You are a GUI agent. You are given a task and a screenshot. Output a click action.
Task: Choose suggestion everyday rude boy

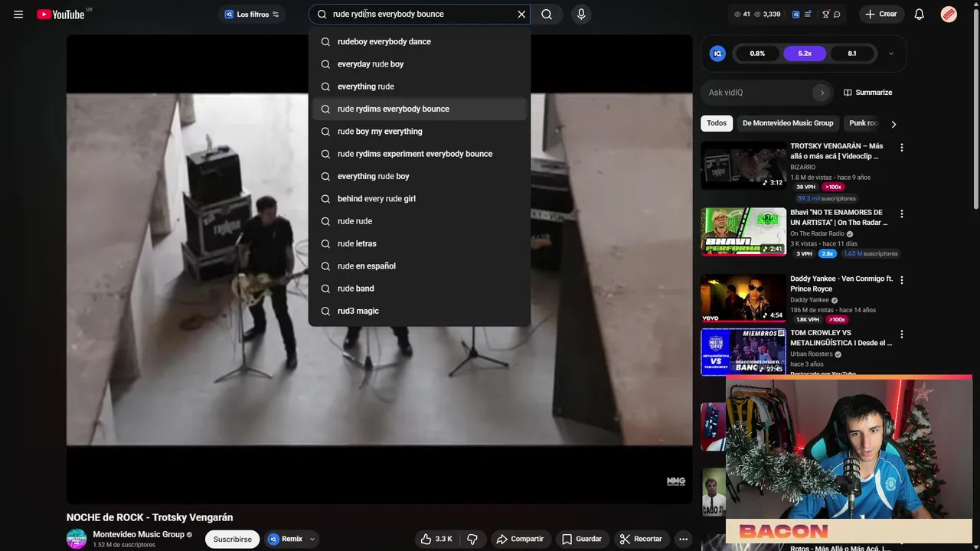pos(420,64)
